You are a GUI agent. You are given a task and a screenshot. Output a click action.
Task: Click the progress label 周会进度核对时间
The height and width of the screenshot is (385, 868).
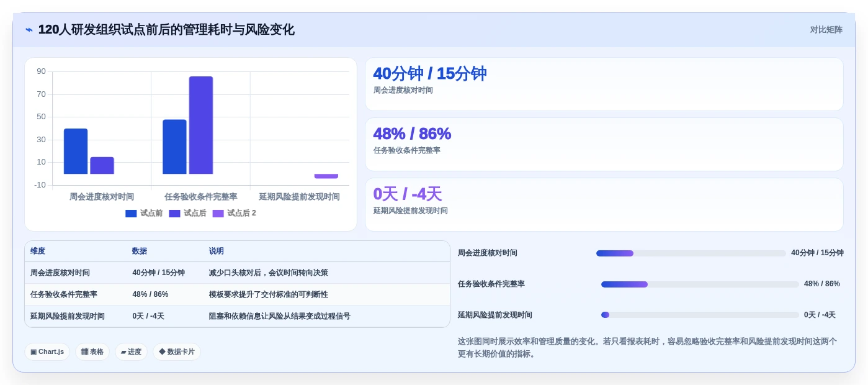(488, 253)
